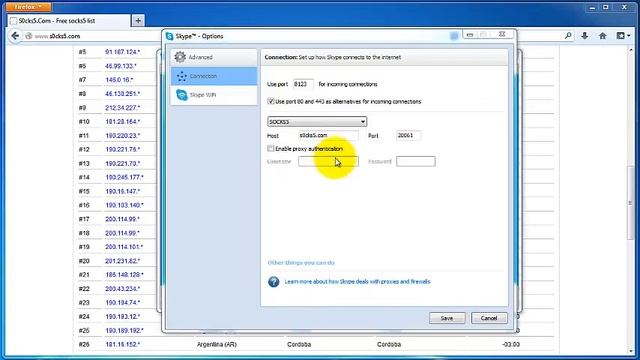Click 'Other things you can do' heading
640x360 pixels.
[x=301, y=262]
